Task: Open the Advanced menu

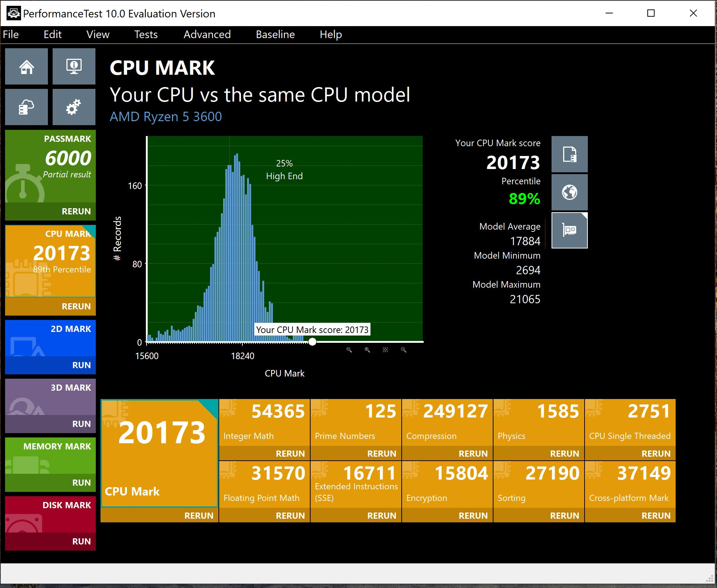Action: 207,34
